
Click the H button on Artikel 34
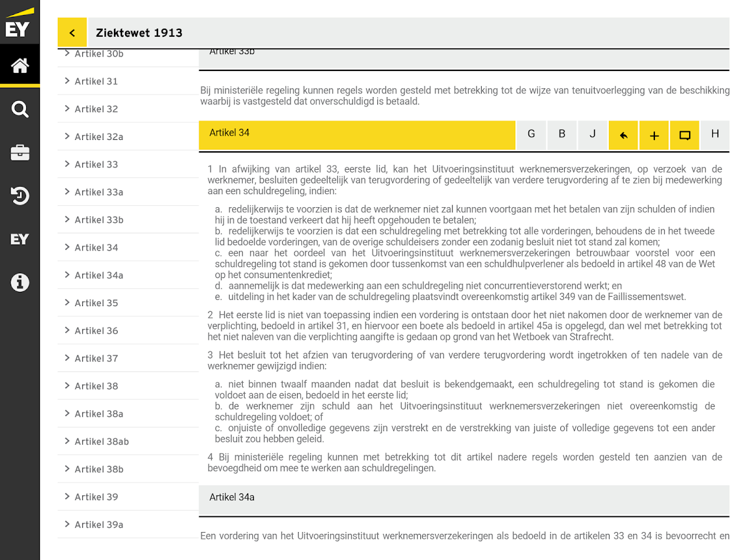pyautogui.click(x=715, y=135)
